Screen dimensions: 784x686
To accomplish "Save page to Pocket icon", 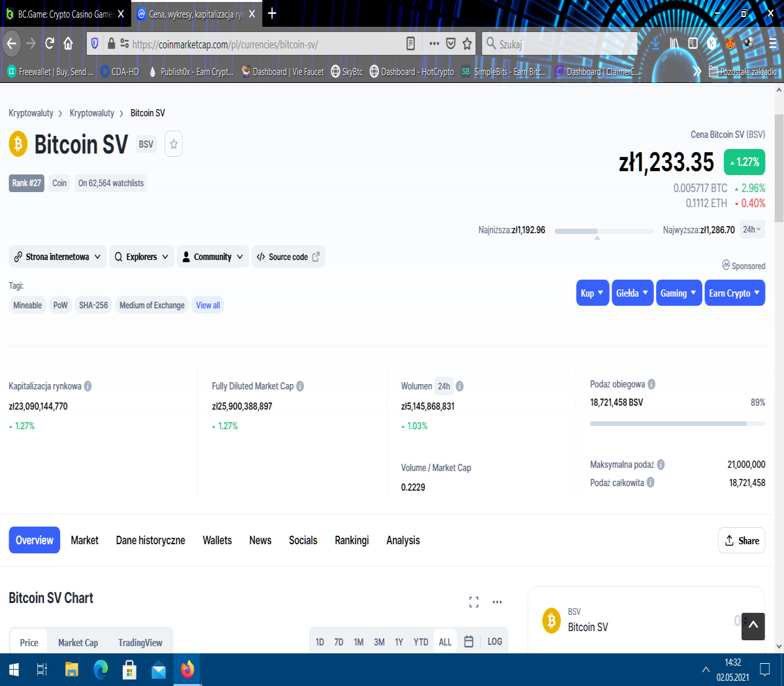I will point(451,44).
